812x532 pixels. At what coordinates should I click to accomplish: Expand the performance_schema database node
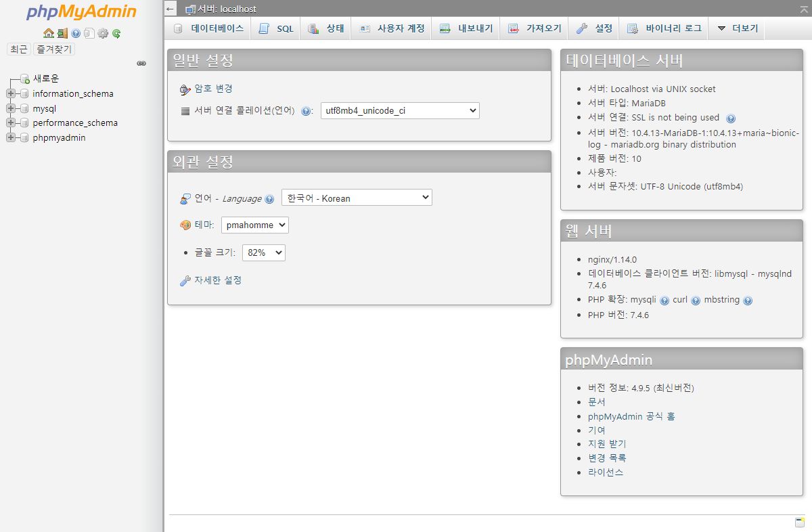click(x=10, y=123)
